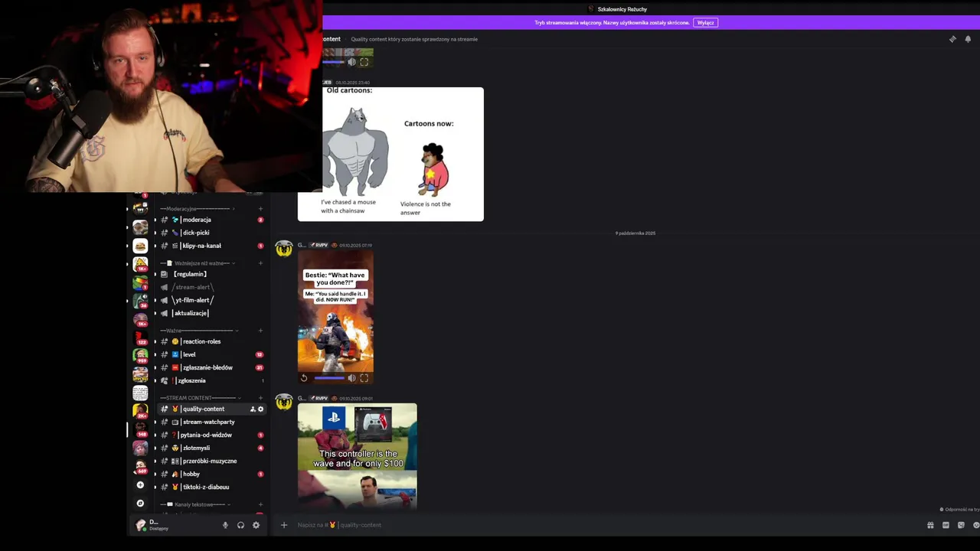Open user settings gear in user panel

(256, 525)
